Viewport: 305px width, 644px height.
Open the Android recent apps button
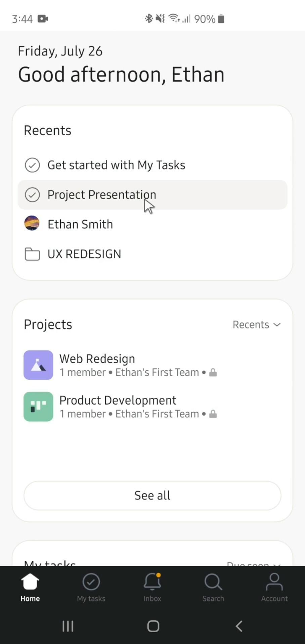(68, 626)
